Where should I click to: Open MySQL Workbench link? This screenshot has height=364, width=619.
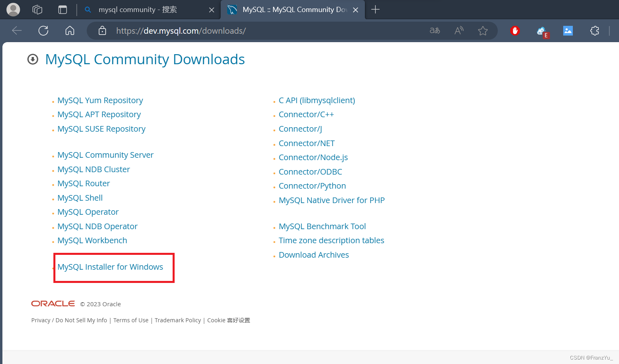(x=92, y=240)
